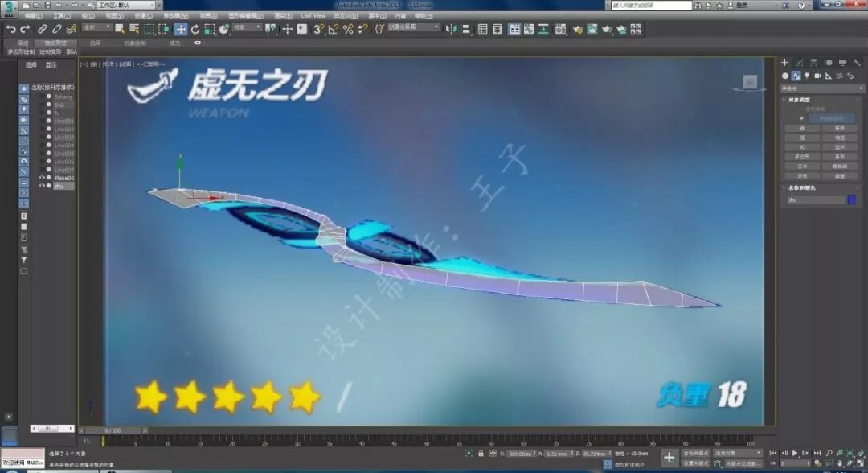868x473 pixels.
Task: Click the search keyword input field
Action: pyautogui.click(x=651, y=5)
